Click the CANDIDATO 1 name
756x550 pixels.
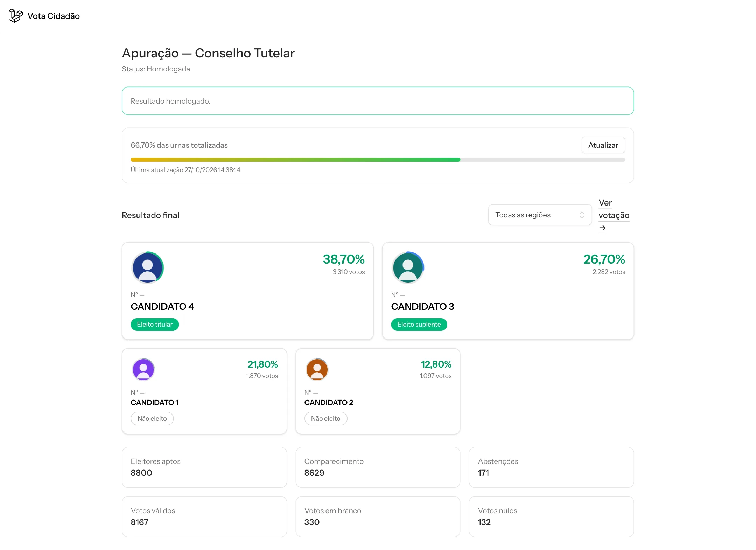(154, 403)
